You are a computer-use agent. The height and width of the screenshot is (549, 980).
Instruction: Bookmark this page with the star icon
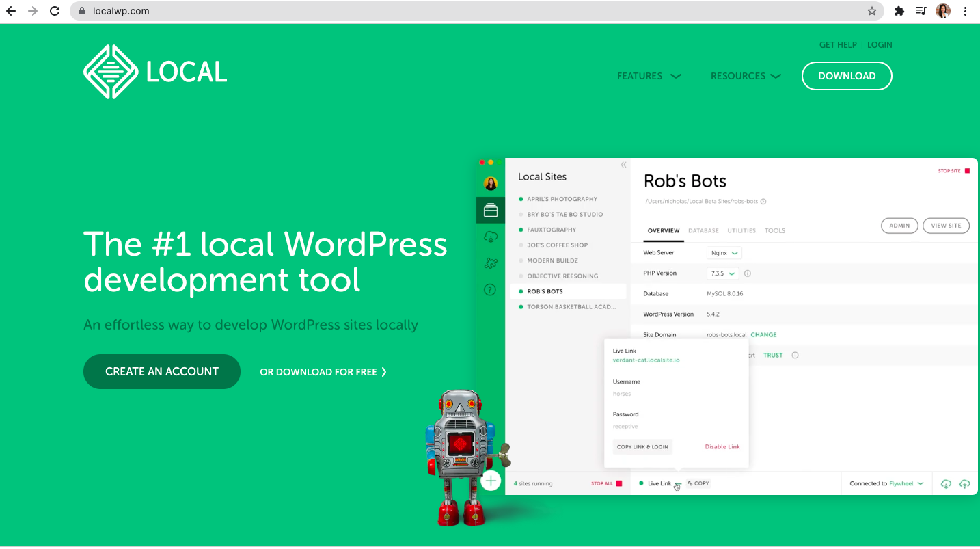pyautogui.click(x=872, y=11)
